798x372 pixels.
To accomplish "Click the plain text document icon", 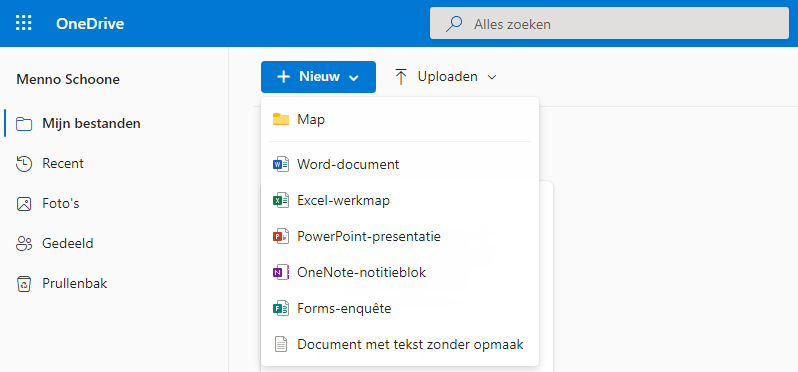I will click(281, 345).
